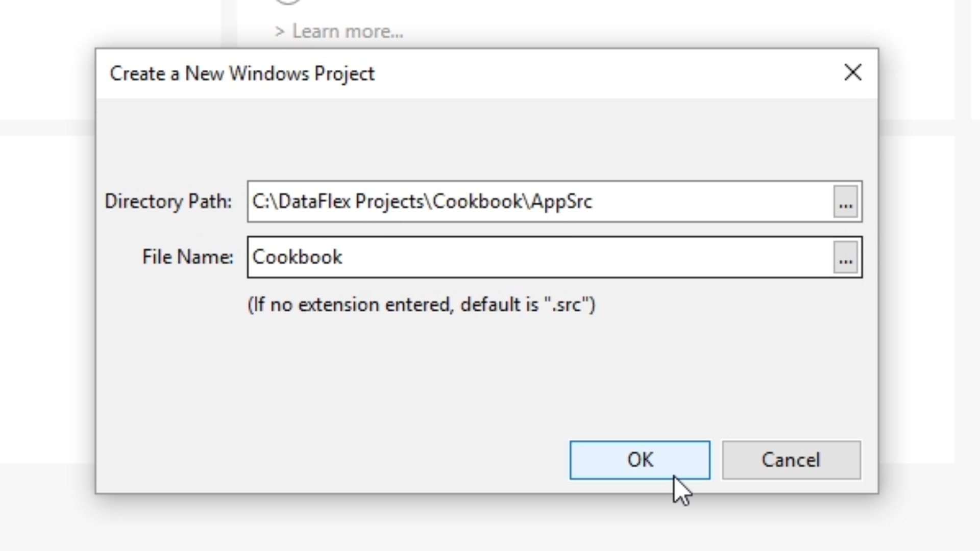Click the word Cookbook in File Name
Screen dimensions: 980x551
point(297,257)
